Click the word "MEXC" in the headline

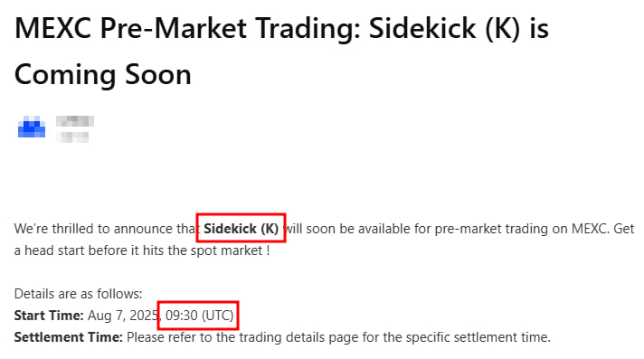coord(52,29)
